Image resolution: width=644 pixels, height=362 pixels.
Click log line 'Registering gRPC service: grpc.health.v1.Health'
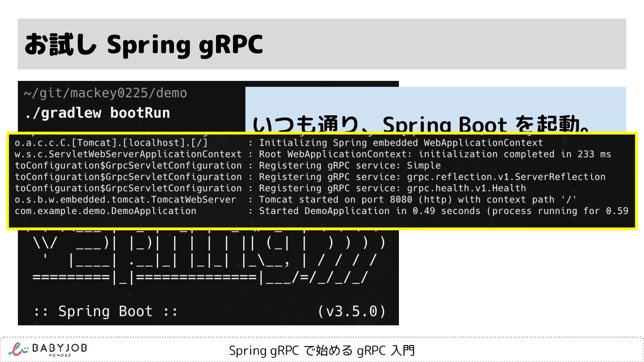[x=392, y=188]
